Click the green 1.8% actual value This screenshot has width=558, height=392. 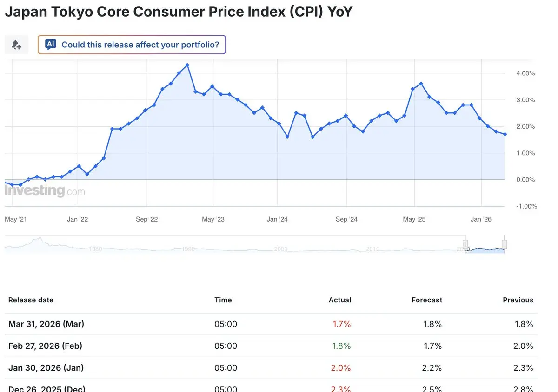click(342, 346)
